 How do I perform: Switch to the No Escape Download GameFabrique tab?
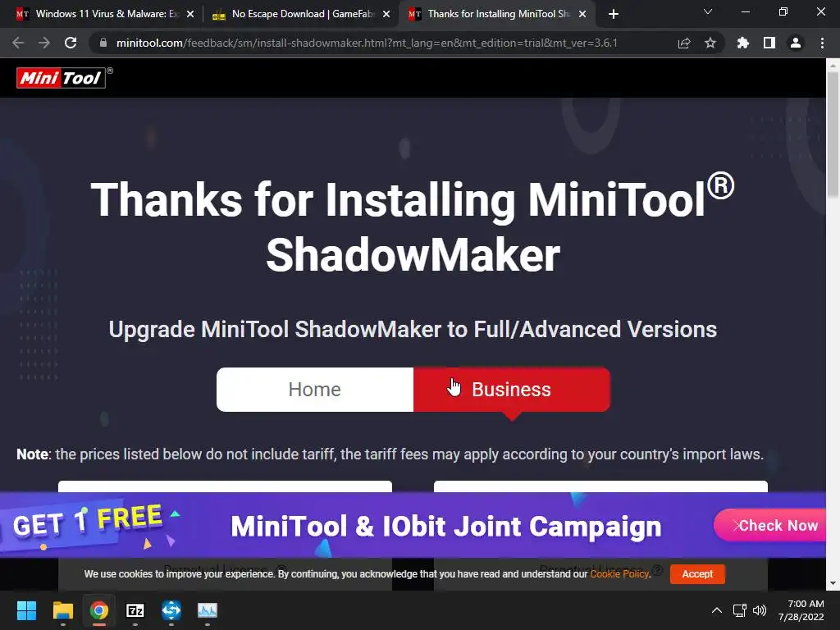click(x=301, y=14)
